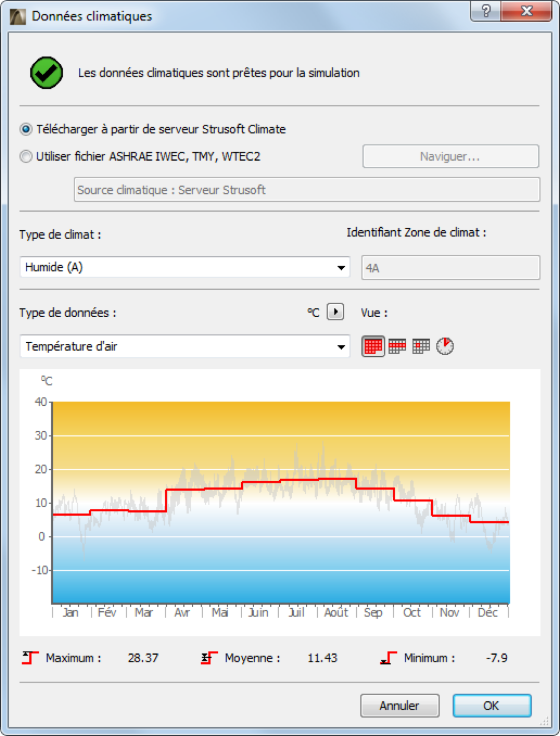Click the Minimum temperature icon
This screenshot has width=560, height=736.
click(389, 658)
